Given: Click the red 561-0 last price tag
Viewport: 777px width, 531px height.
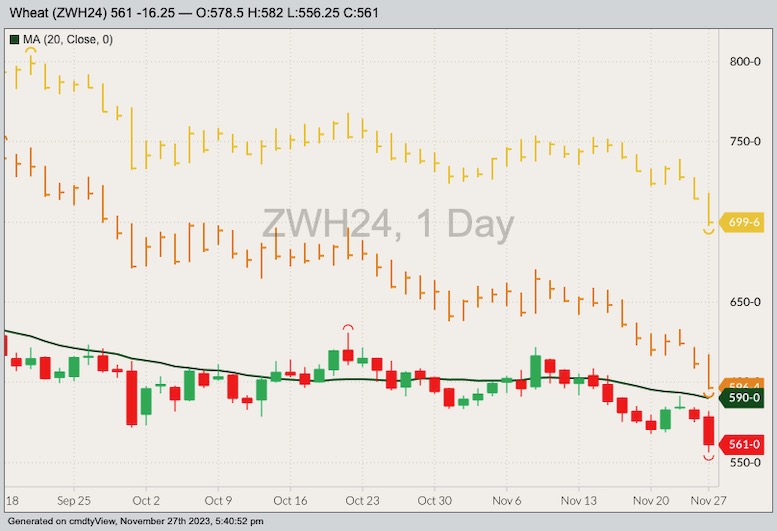Looking at the screenshot, I should click(741, 444).
